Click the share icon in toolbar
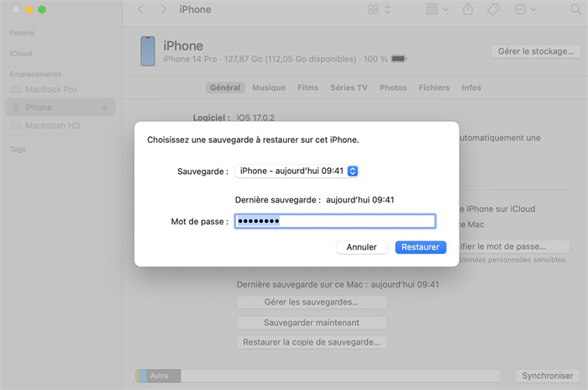 pyautogui.click(x=468, y=10)
